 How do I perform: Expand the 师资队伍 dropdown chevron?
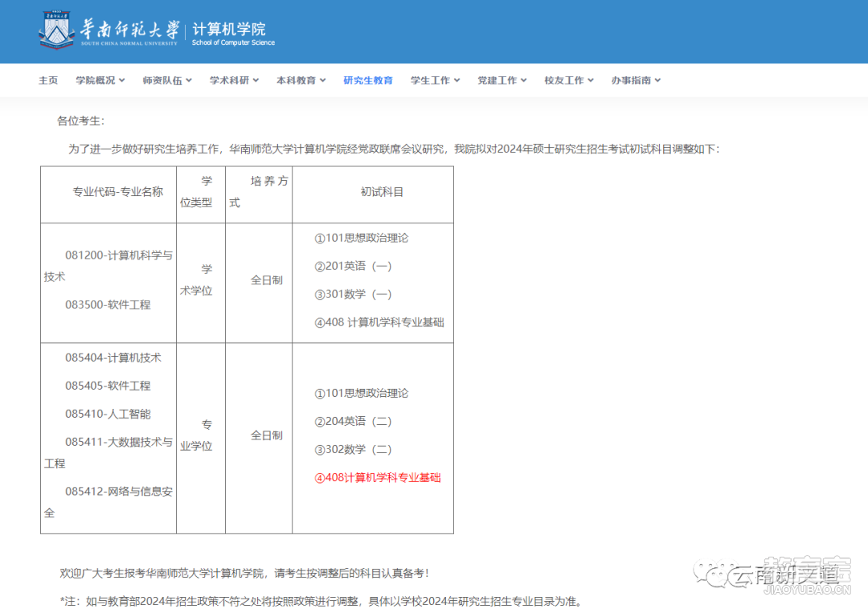tap(189, 80)
